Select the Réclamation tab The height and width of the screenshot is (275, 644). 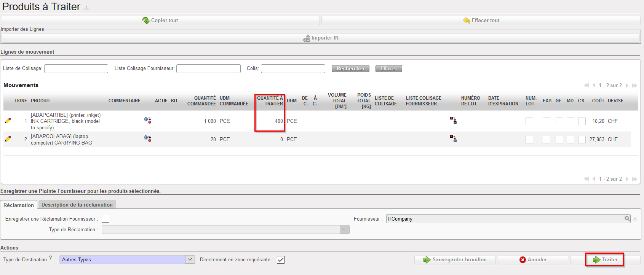click(19, 205)
